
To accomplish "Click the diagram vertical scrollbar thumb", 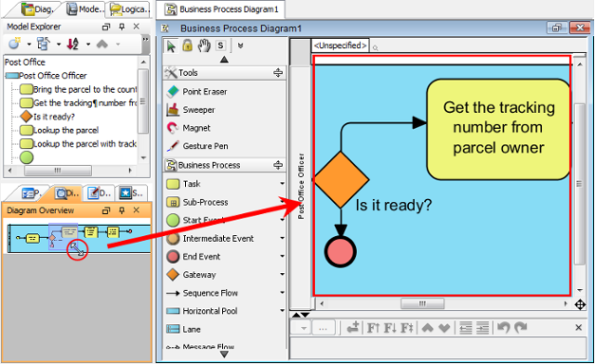I will [x=579, y=184].
